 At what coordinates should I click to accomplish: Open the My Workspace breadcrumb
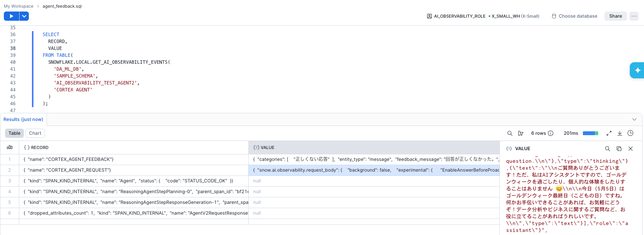18,6
